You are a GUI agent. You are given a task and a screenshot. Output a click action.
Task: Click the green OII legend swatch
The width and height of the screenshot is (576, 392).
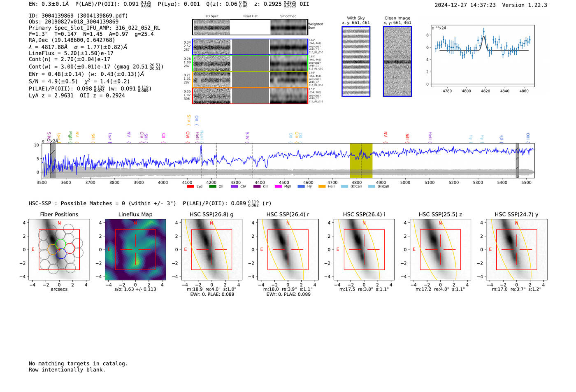tap(212, 186)
